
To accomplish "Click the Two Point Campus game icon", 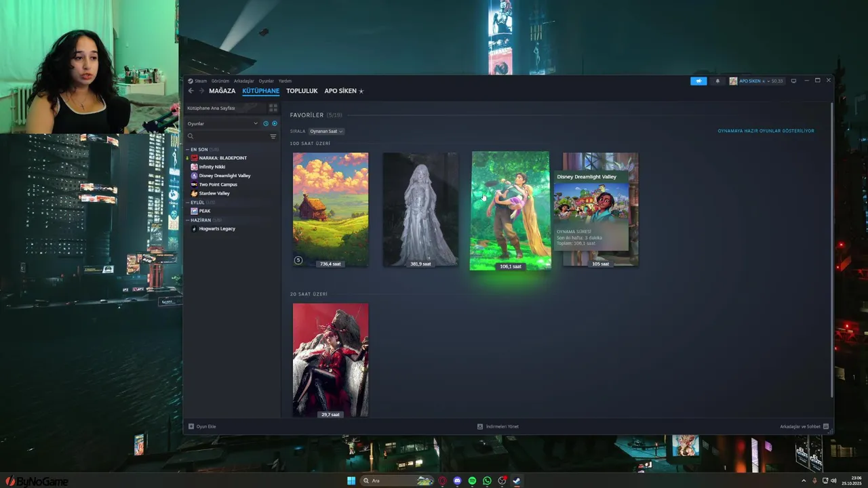I will click(194, 184).
